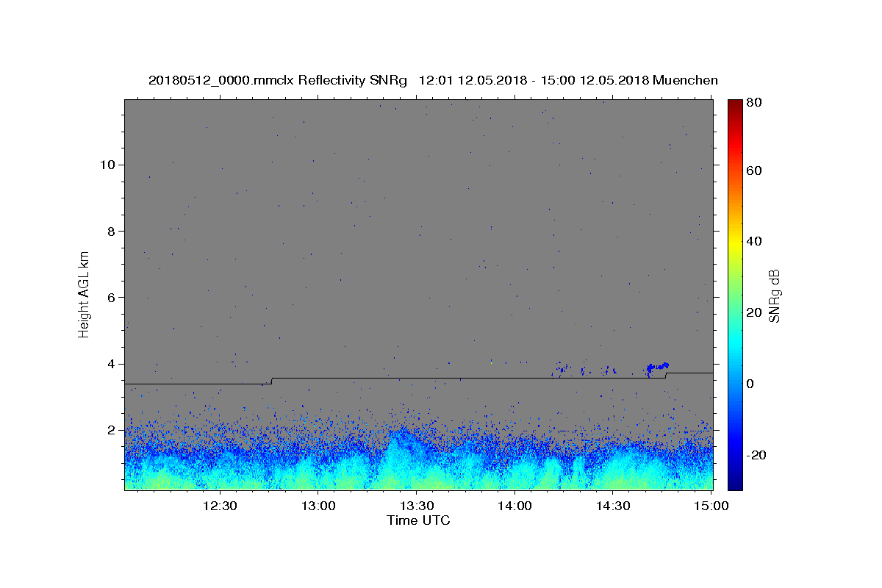Click the colorbar value 60

[755, 171]
